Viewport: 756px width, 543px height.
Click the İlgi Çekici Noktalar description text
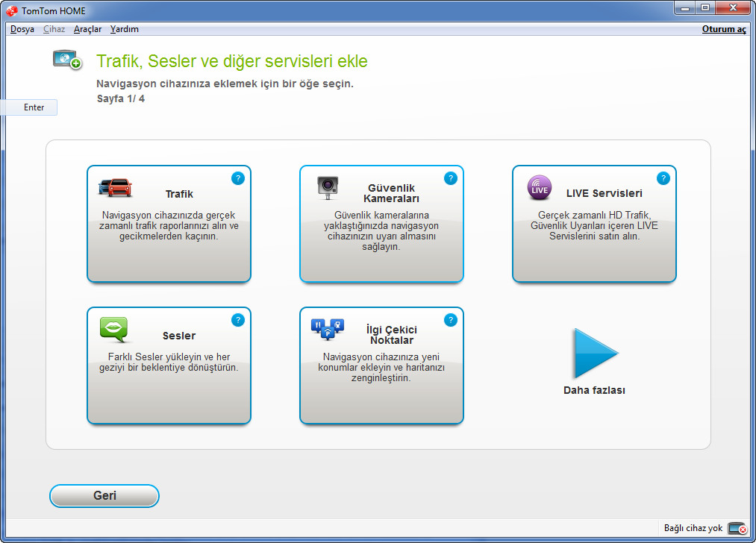381,367
